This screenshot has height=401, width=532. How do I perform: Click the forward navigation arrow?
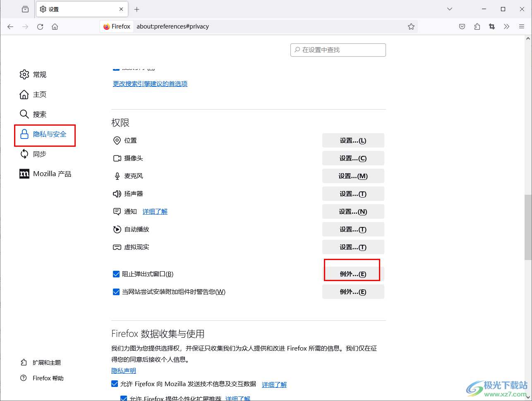25,26
